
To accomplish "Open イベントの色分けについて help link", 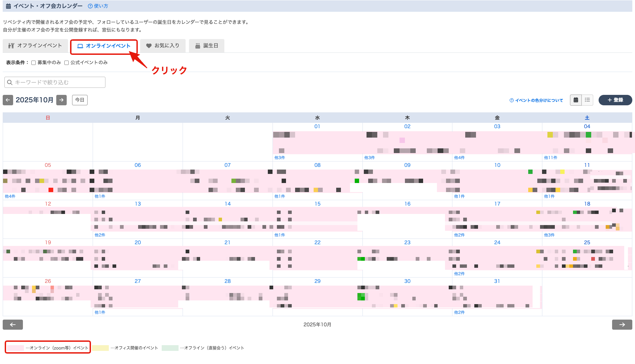I will [x=536, y=100].
